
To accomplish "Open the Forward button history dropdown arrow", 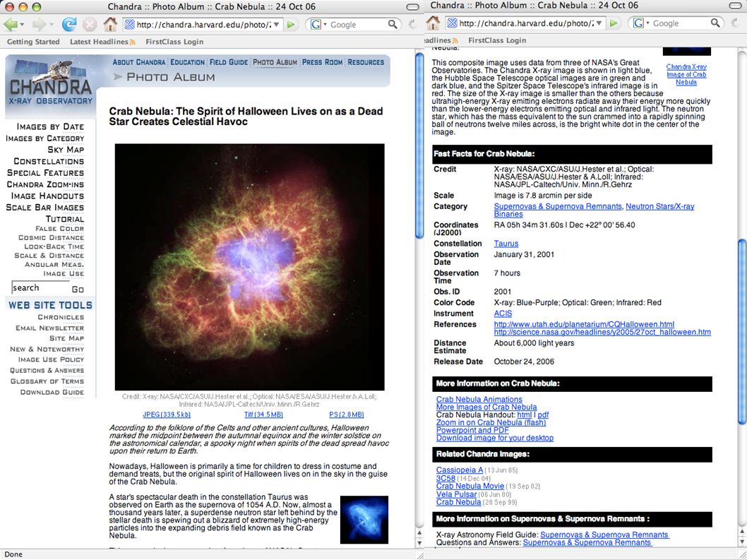I will point(51,25).
